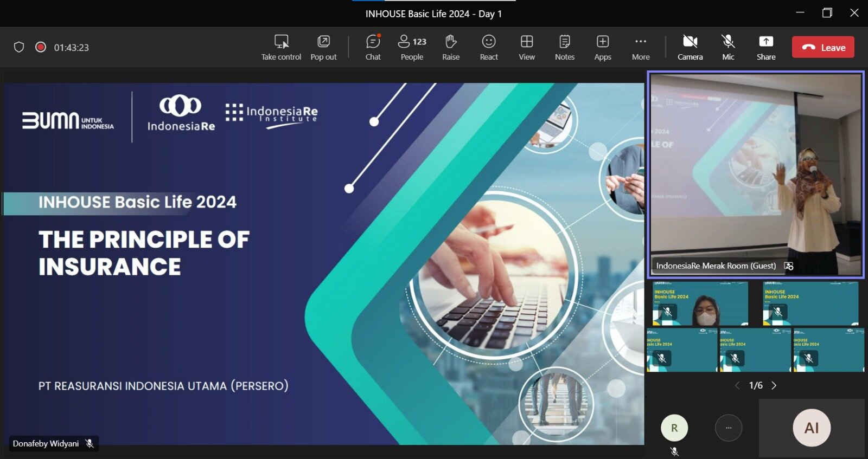
Task: Go to the next participants page
Action: tap(774, 385)
